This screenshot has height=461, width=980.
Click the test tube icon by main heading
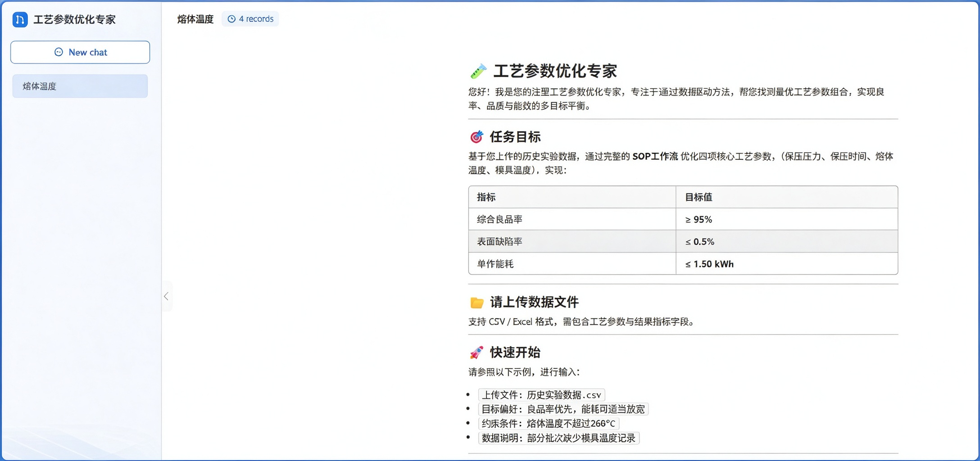click(478, 71)
